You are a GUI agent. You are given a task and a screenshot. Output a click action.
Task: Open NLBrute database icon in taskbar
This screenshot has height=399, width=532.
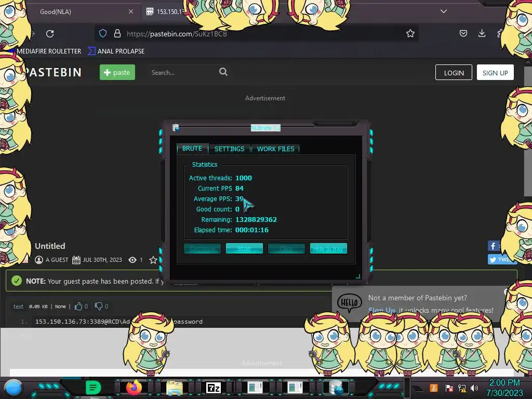336,388
